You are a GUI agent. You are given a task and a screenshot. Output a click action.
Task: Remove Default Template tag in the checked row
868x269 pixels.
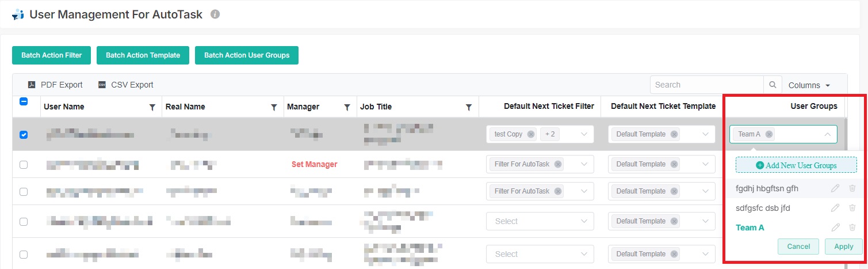coord(674,134)
